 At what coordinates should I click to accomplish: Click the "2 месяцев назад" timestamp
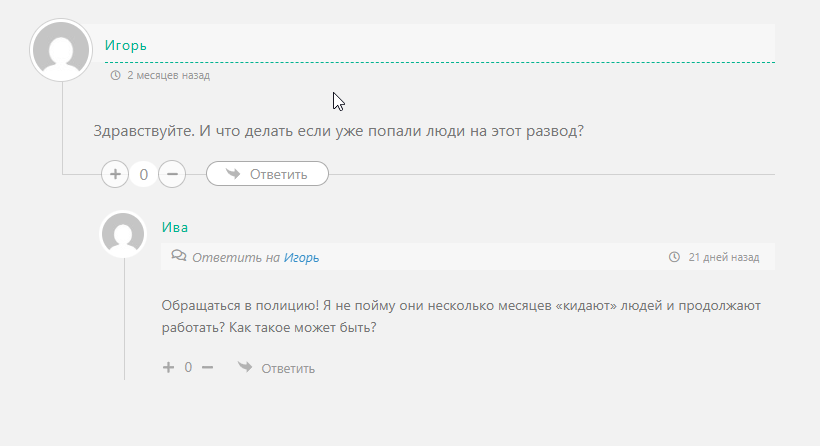pyautogui.click(x=168, y=75)
